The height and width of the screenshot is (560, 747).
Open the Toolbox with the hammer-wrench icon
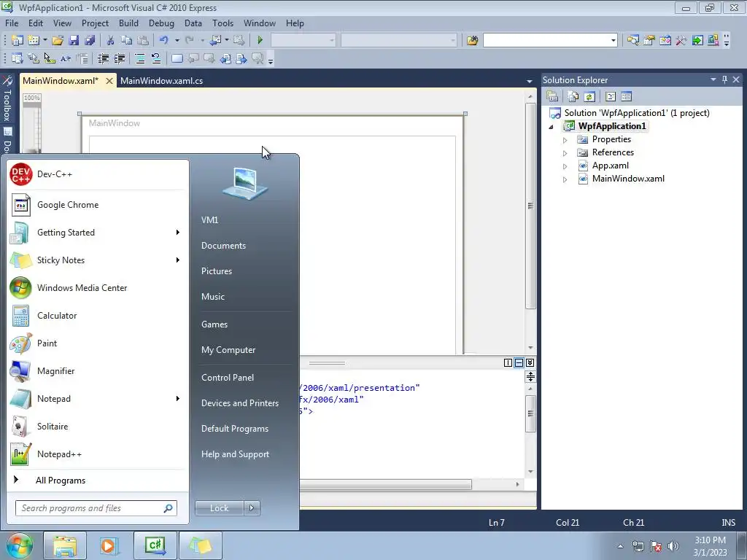coord(681,41)
